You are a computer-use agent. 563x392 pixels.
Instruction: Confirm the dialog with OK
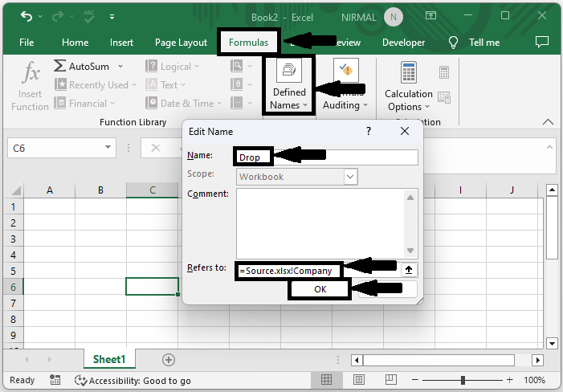pos(320,289)
